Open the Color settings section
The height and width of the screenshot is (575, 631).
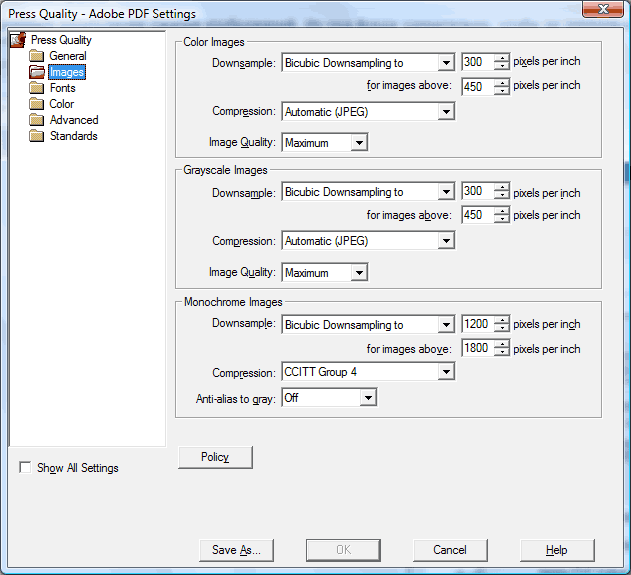click(62, 104)
